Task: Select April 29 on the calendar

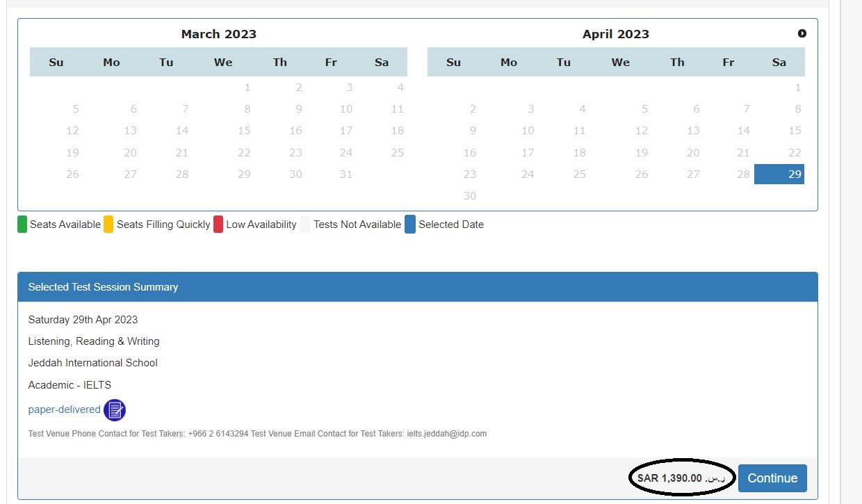Action: (779, 174)
